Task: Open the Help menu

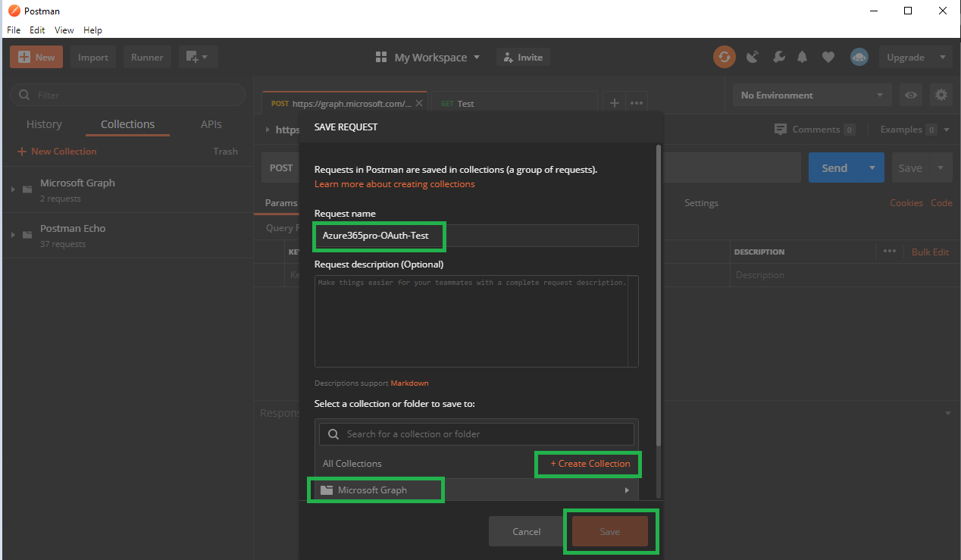Action: (92, 30)
